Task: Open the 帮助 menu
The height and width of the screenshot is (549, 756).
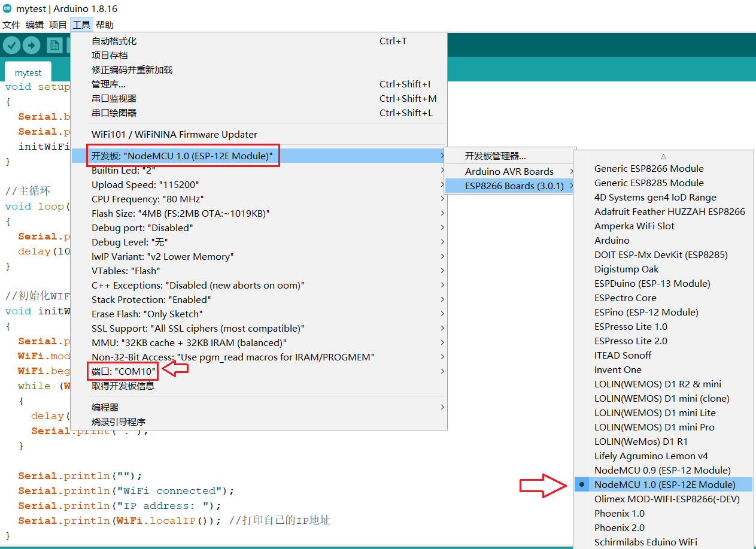Action: click(x=105, y=25)
